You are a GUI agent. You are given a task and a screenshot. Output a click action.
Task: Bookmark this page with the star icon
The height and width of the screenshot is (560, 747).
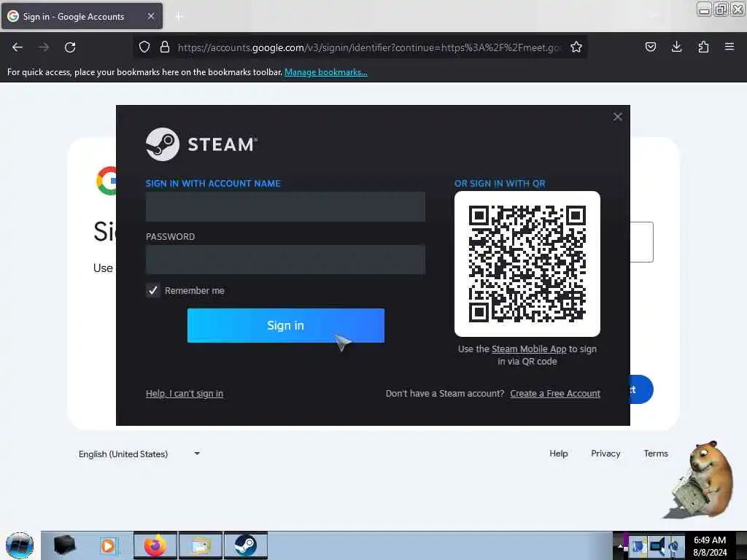point(576,47)
